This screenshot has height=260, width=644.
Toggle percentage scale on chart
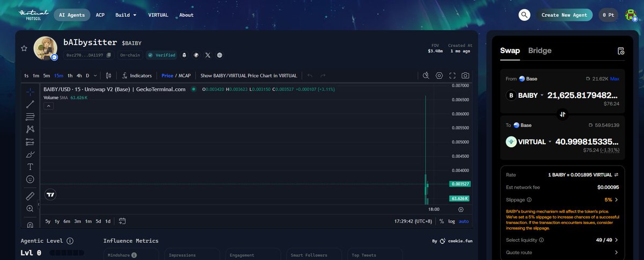click(x=442, y=221)
